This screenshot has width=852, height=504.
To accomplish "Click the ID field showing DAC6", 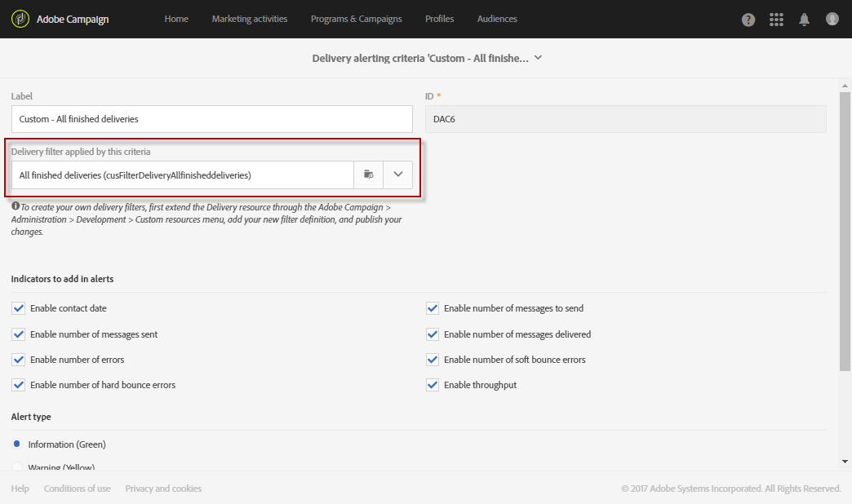I will [626, 119].
